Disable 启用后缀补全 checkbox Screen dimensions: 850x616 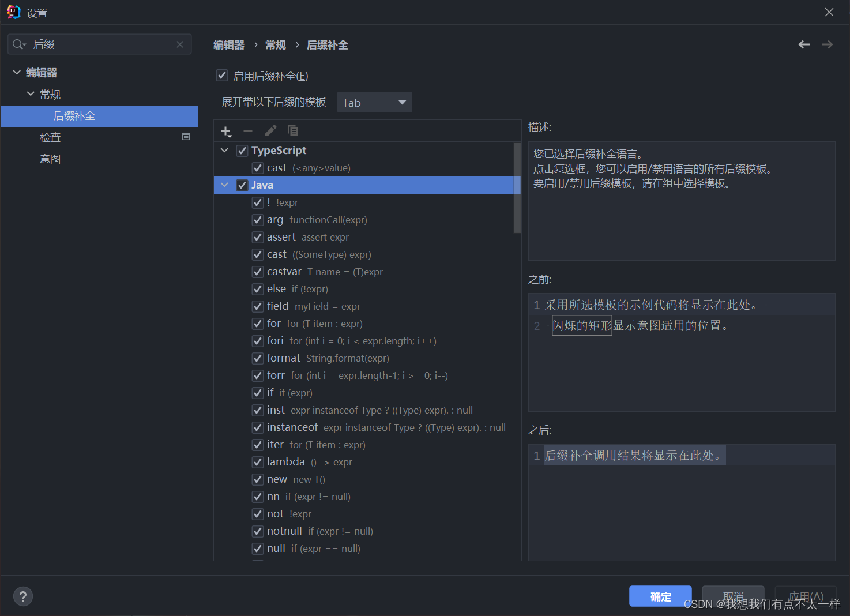pos(222,75)
